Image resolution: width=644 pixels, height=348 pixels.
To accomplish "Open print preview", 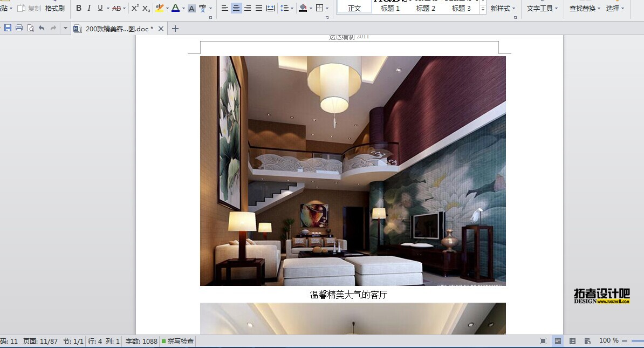I will click(30, 29).
